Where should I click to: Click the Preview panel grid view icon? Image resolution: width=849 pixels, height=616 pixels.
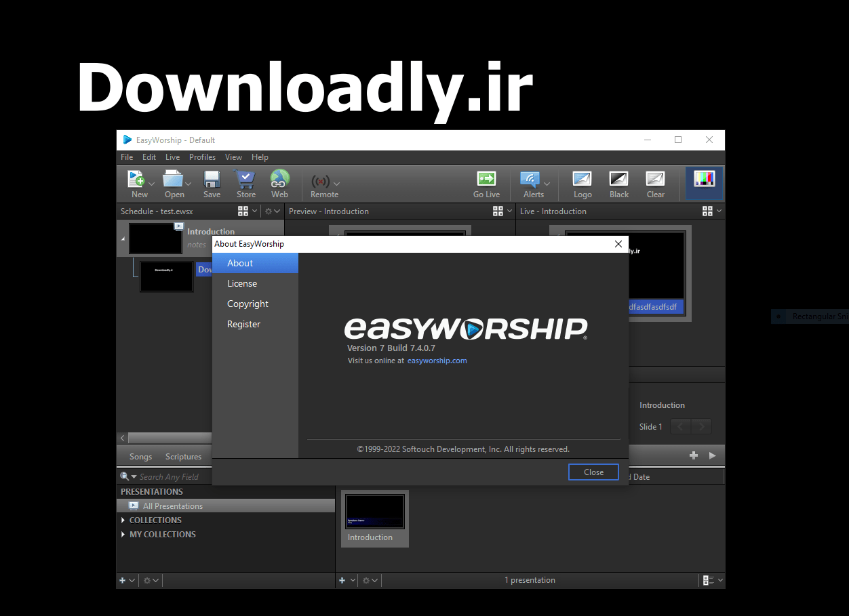point(498,211)
